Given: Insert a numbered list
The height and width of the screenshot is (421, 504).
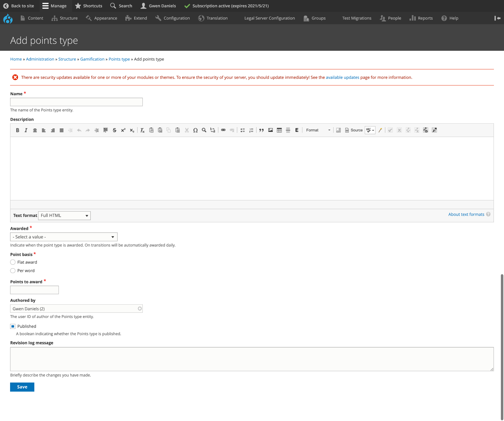Looking at the screenshot, I should [x=251, y=130].
